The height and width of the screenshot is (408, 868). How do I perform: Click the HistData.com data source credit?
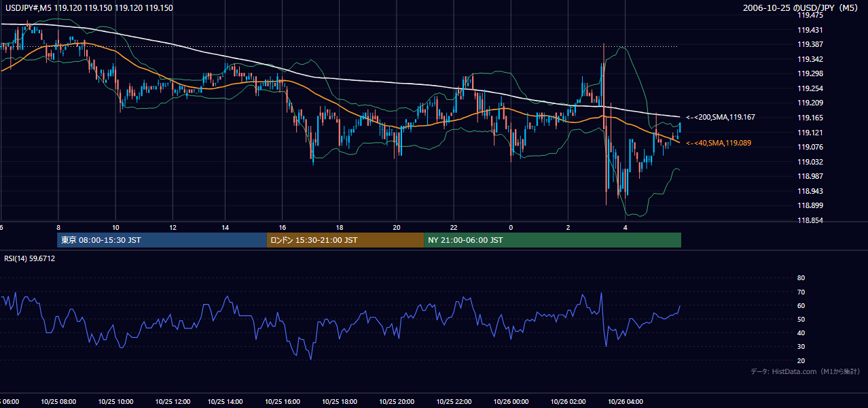point(805,371)
